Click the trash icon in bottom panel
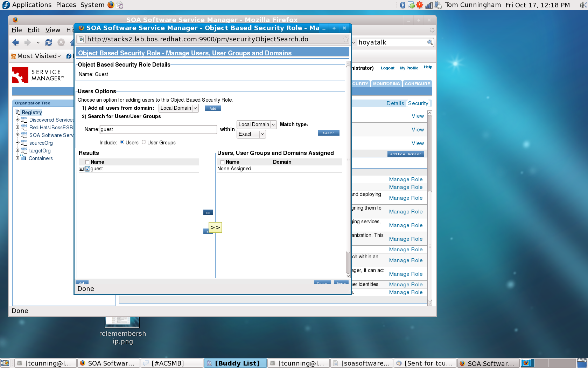This screenshot has height=368, width=588. click(x=582, y=363)
